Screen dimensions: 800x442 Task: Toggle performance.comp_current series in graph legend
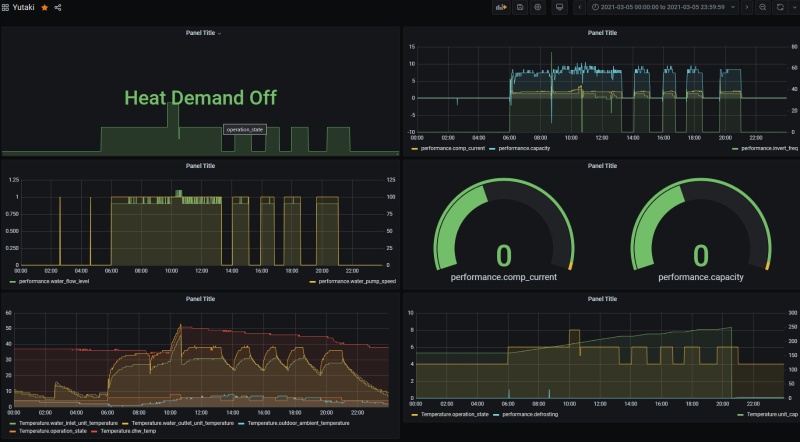pos(453,149)
